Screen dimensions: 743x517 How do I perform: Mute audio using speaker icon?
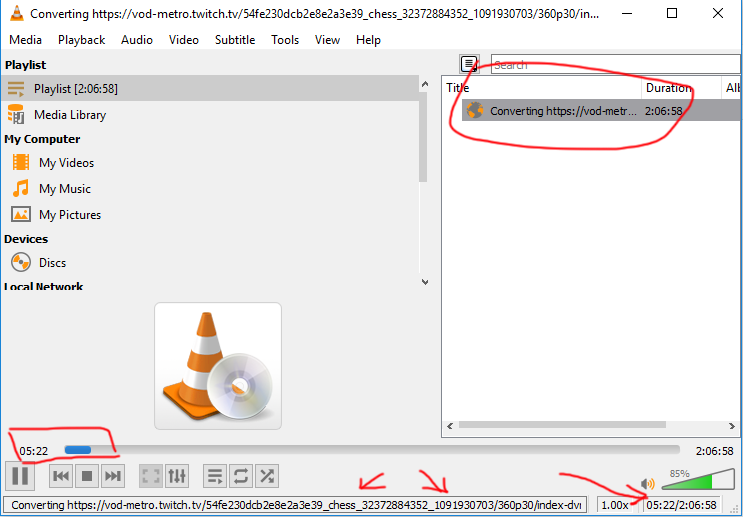click(x=648, y=481)
